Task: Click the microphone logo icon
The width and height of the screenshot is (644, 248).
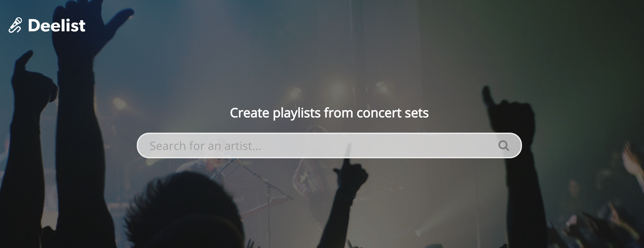Action: [15, 25]
